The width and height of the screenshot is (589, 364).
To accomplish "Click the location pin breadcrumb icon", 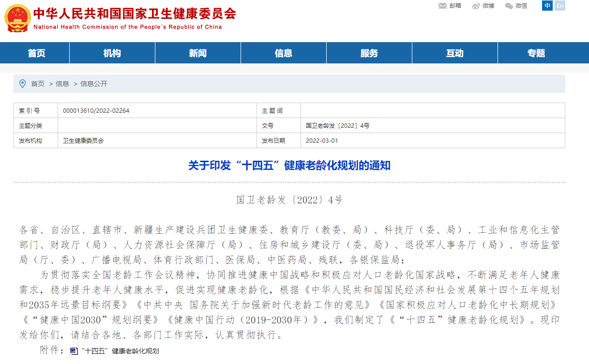I will [22, 84].
